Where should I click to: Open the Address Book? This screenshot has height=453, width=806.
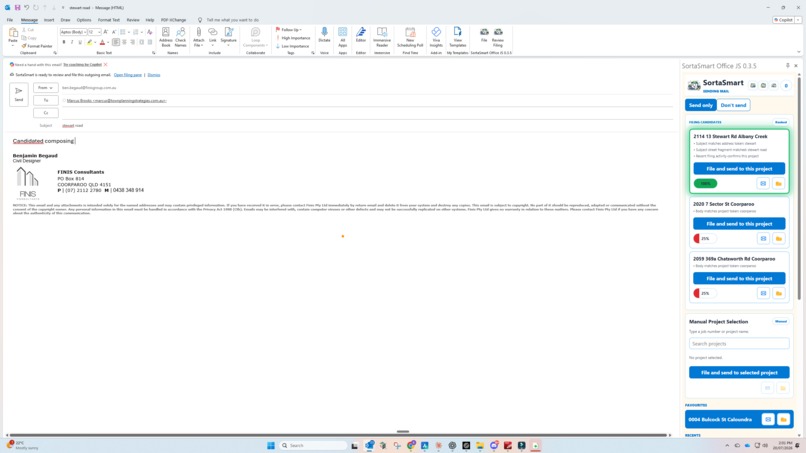click(x=166, y=37)
